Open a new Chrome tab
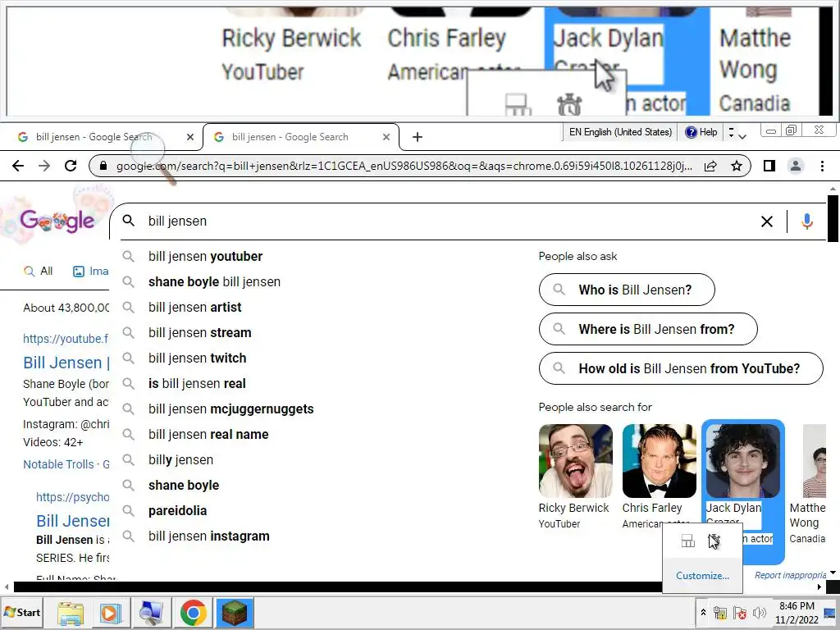 click(418, 137)
